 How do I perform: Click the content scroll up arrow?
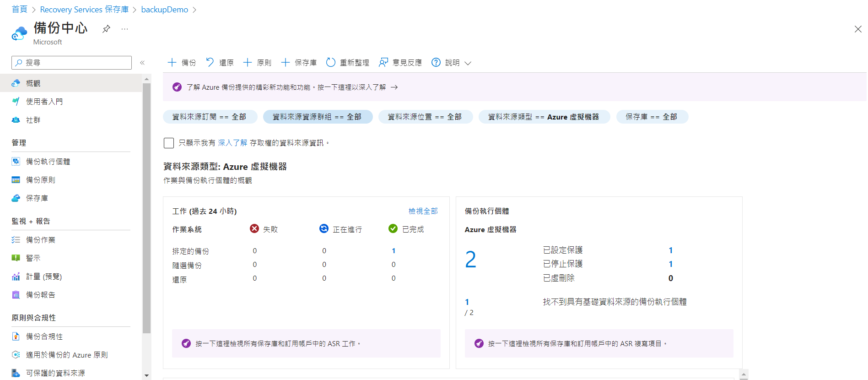(744, 375)
